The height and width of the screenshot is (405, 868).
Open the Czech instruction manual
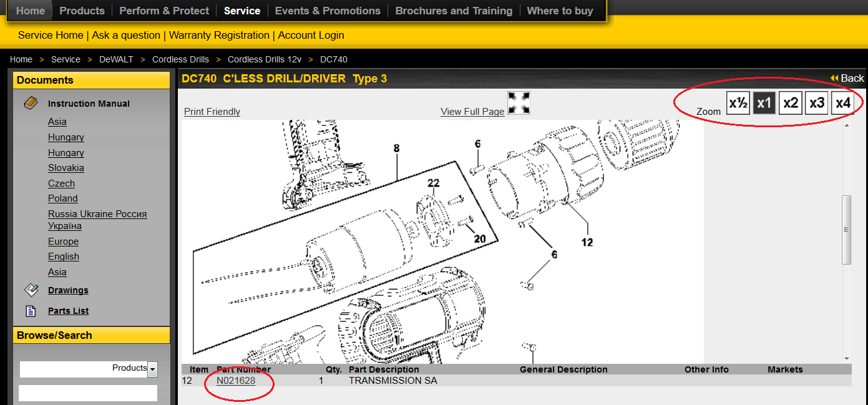tap(61, 183)
